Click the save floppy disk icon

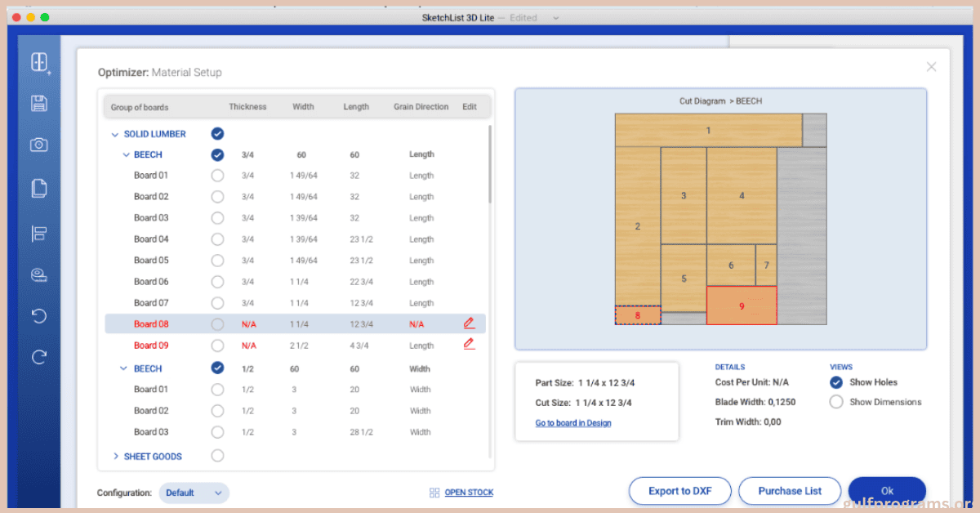click(38, 103)
